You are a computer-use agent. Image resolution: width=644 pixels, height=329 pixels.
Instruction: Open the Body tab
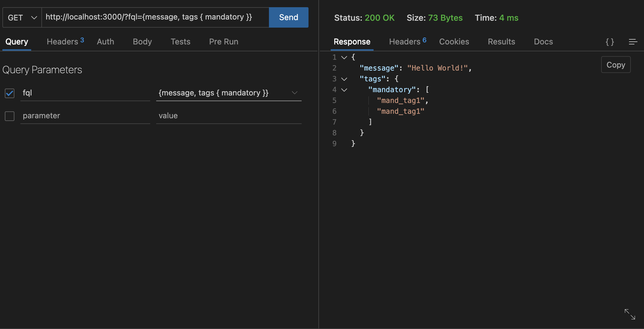pos(142,42)
